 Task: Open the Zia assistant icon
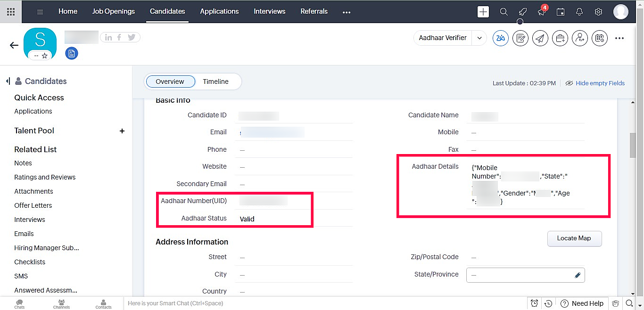click(x=500, y=38)
